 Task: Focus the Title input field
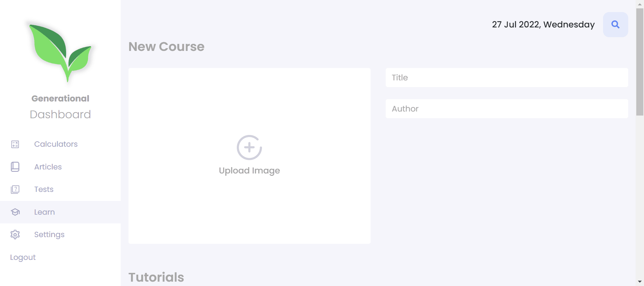tap(507, 78)
